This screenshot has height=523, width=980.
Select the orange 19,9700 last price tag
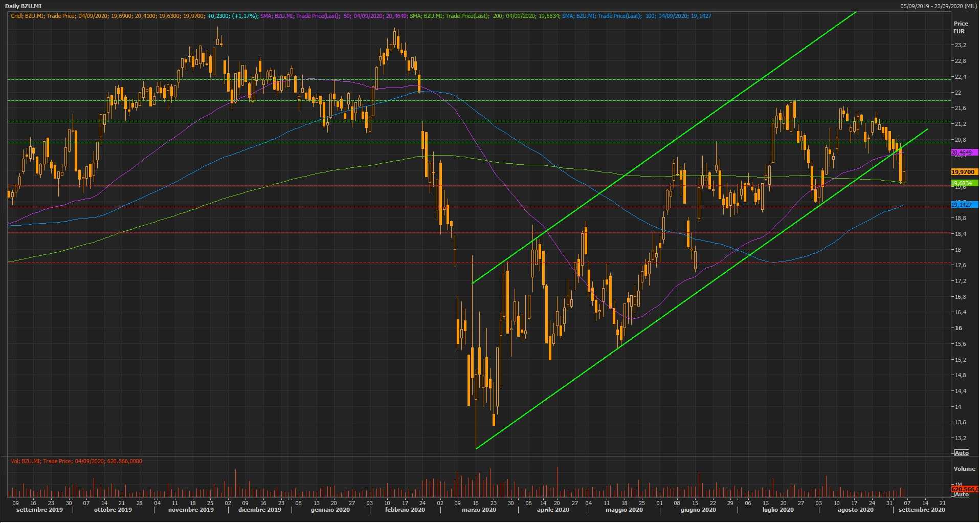pos(964,172)
